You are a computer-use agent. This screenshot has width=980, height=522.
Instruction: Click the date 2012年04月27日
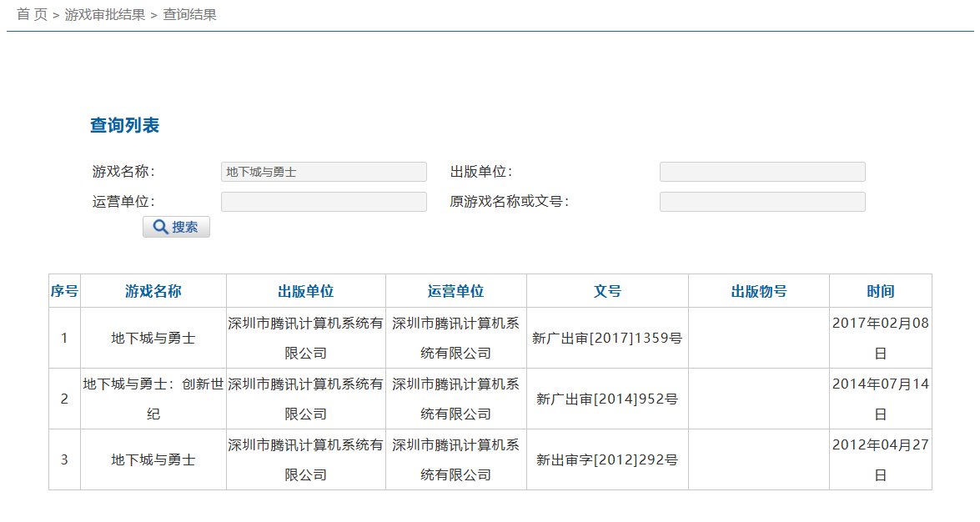click(880, 460)
